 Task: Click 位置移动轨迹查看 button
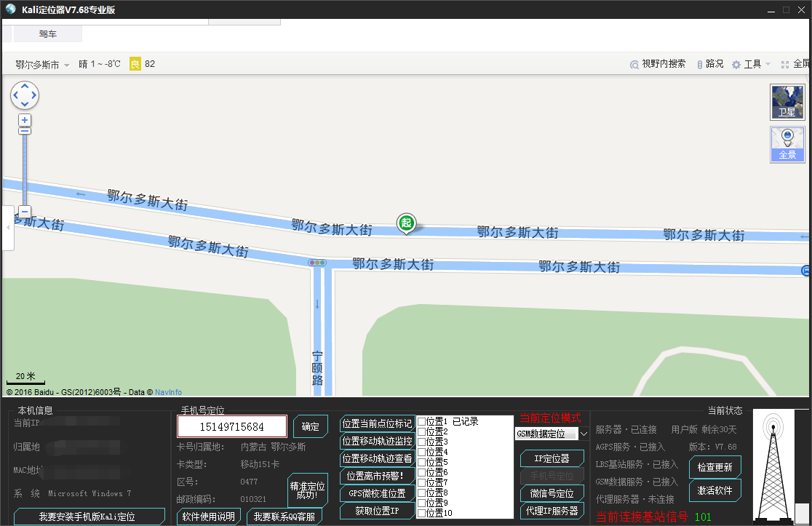click(x=377, y=458)
